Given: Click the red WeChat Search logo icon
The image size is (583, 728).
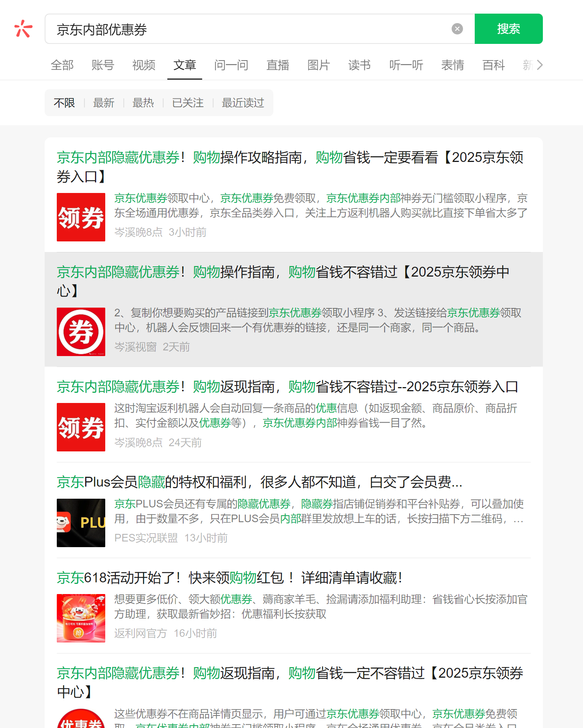Looking at the screenshot, I should [23, 29].
